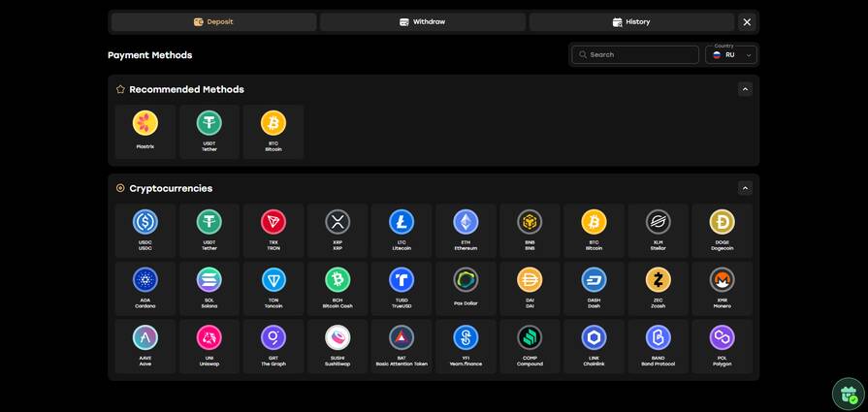This screenshot has width=868, height=412.
Task: Select the DASH coin
Action: tap(594, 288)
